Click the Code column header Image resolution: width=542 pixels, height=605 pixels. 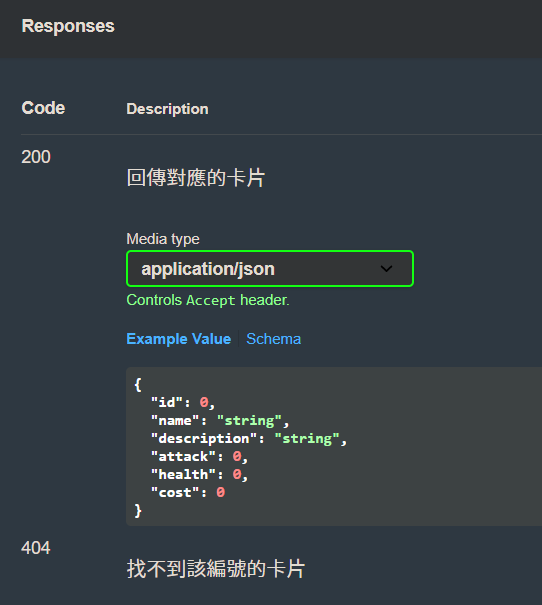tap(43, 108)
